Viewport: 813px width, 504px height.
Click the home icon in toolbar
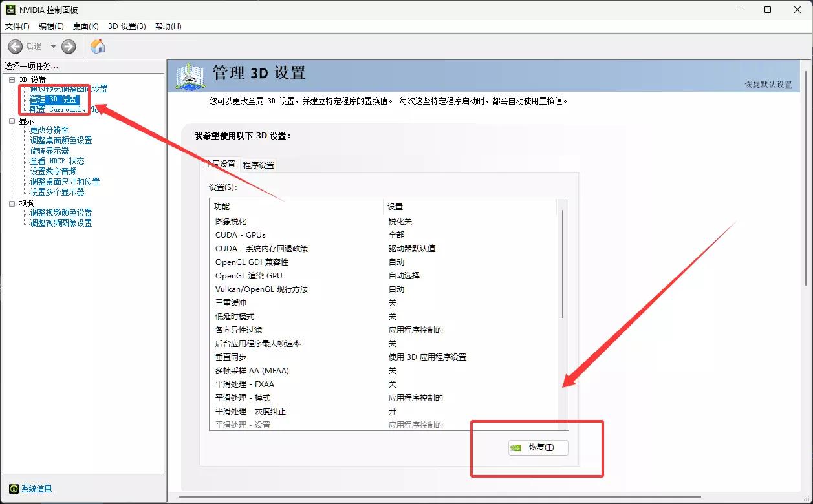coord(98,47)
